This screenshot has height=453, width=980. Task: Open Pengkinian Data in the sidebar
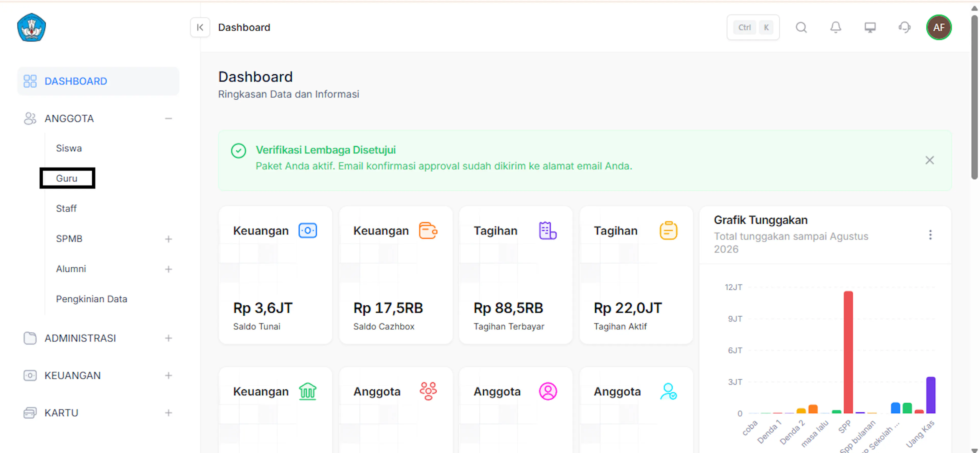pyautogui.click(x=91, y=299)
